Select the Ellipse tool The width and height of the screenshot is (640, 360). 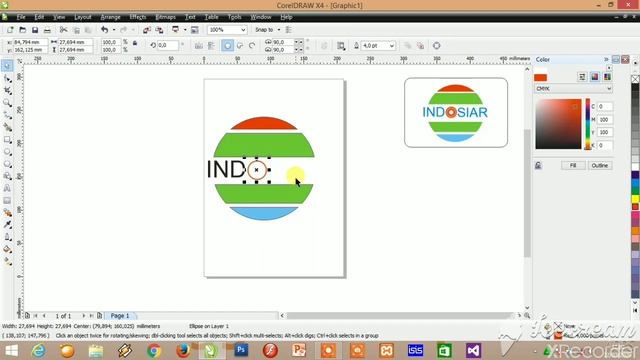pos(7,152)
